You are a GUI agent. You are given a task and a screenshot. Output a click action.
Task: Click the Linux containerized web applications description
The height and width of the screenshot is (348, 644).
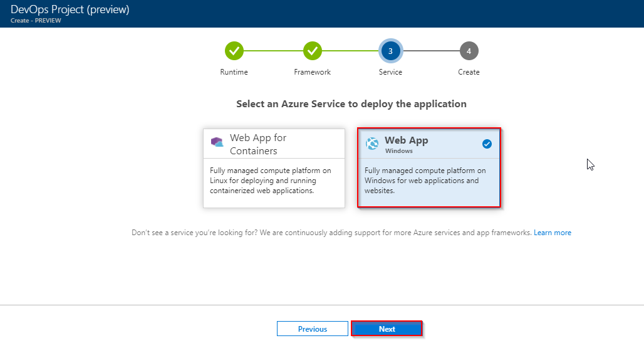click(271, 181)
